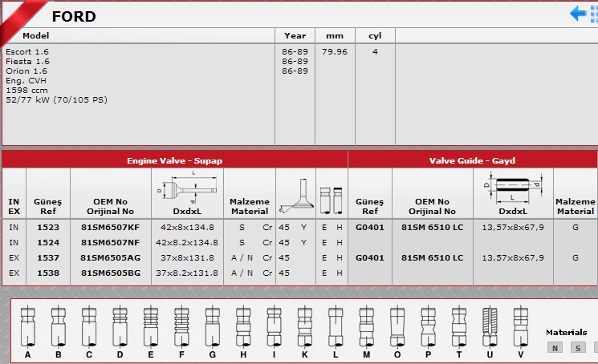
Task: Click the FORD brand title
Action: coord(74,16)
